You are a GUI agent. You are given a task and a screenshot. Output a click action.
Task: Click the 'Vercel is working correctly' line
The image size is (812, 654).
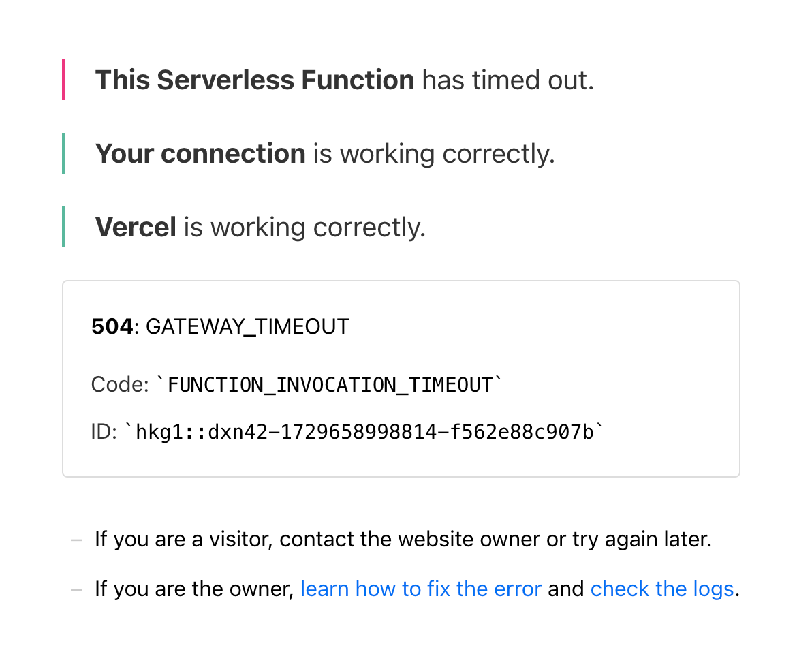pos(260,228)
